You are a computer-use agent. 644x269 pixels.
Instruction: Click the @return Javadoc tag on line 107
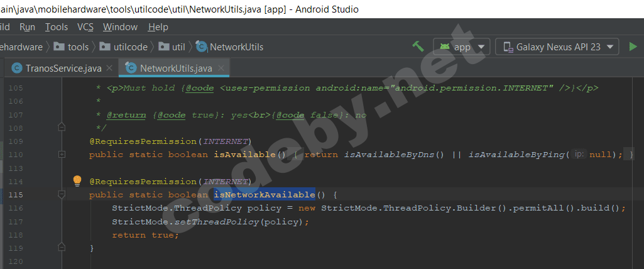(126, 115)
